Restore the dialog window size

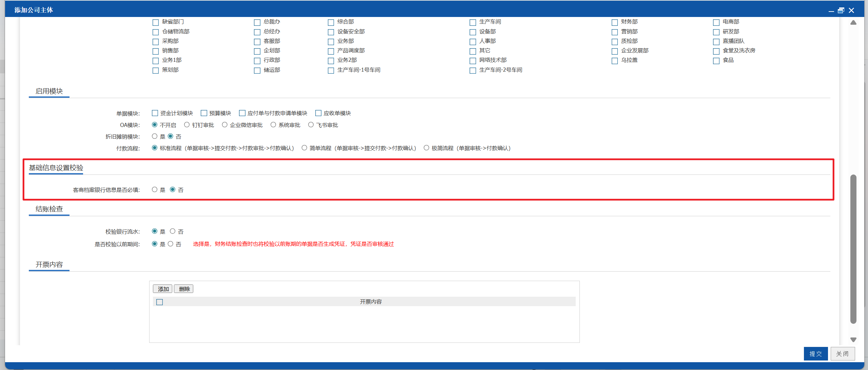coord(841,11)
